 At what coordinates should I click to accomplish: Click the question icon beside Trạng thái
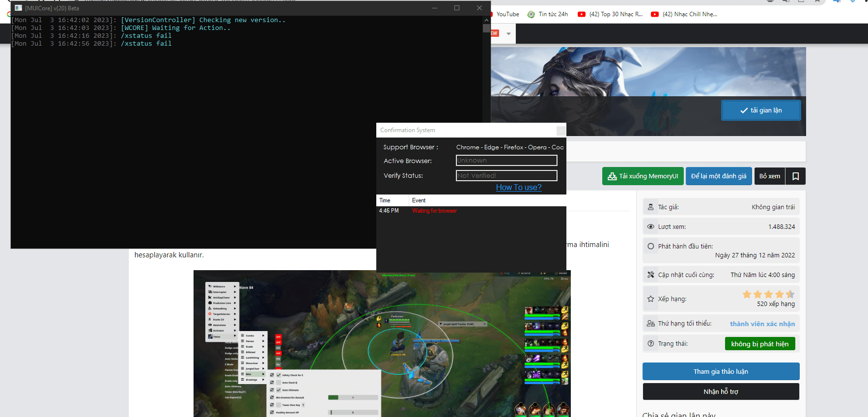tap(651, 344)
